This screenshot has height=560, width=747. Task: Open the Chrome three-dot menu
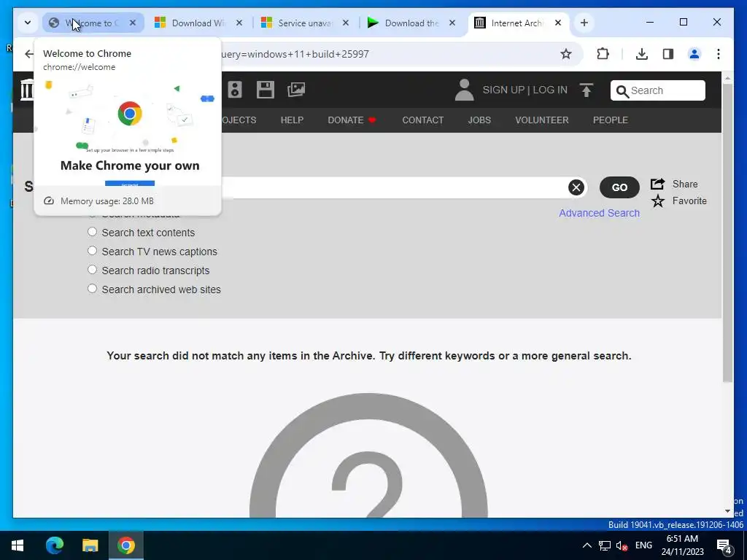pyautogui.click(x=719, y=54)
